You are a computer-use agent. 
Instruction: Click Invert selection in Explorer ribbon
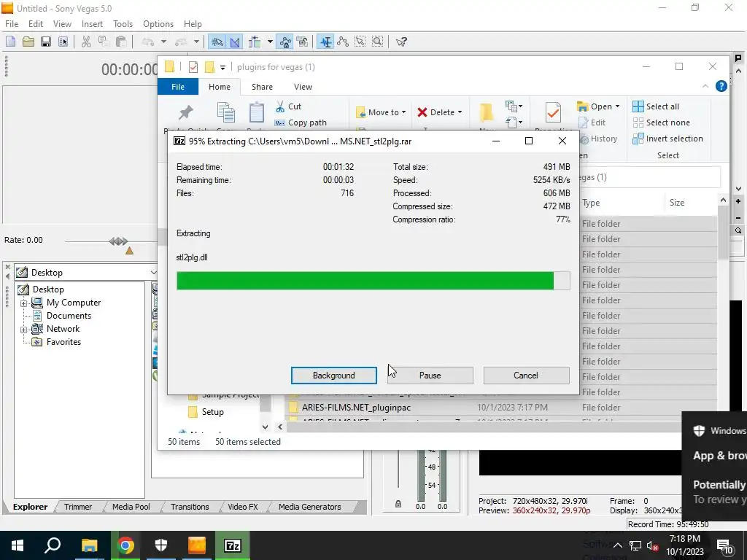point(668,139)
